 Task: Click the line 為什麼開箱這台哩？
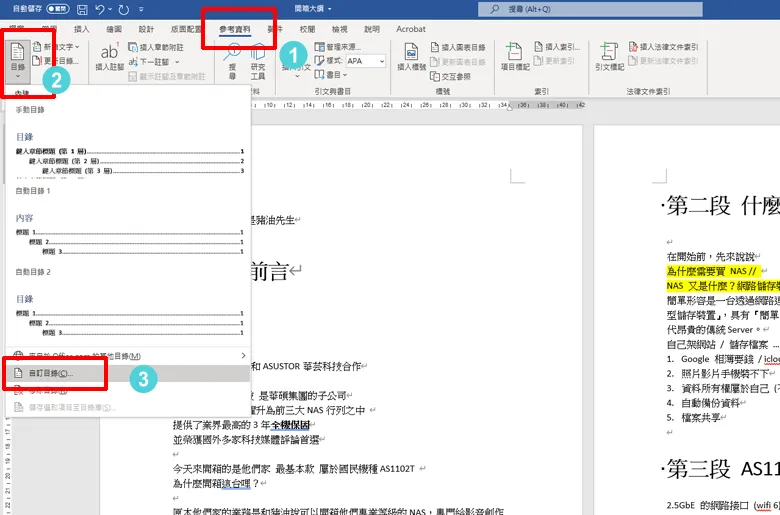(x=216, y=483)
